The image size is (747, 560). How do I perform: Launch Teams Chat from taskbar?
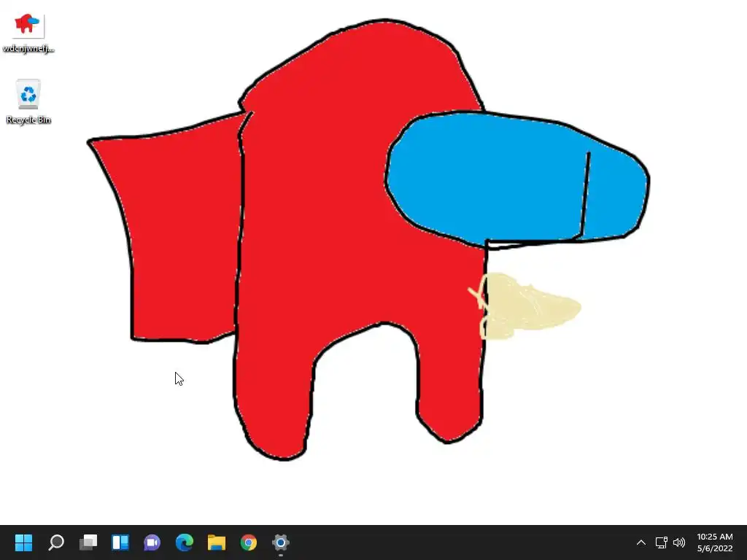(152, 542)
